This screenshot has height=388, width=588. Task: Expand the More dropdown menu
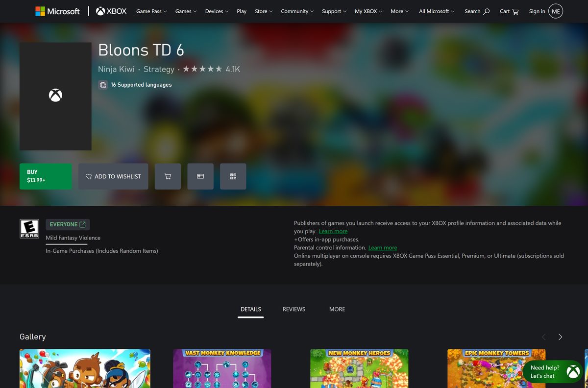coord(400,11)
